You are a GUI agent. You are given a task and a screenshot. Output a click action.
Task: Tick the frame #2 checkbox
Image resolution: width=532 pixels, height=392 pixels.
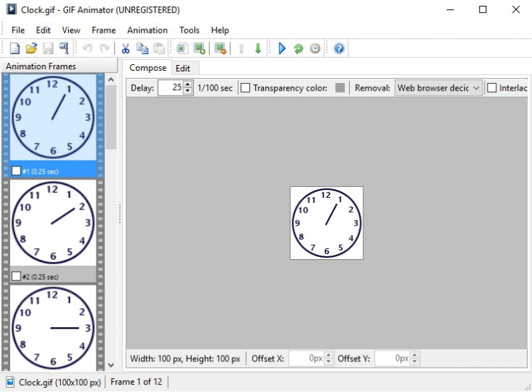16,276
